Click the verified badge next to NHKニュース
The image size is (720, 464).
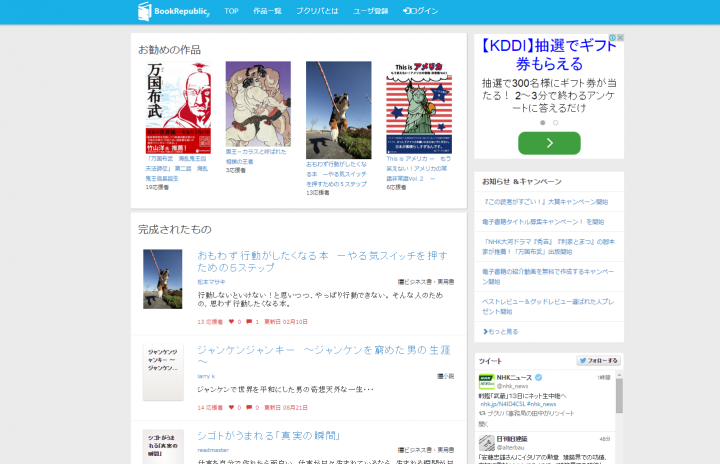click(539, 378)
